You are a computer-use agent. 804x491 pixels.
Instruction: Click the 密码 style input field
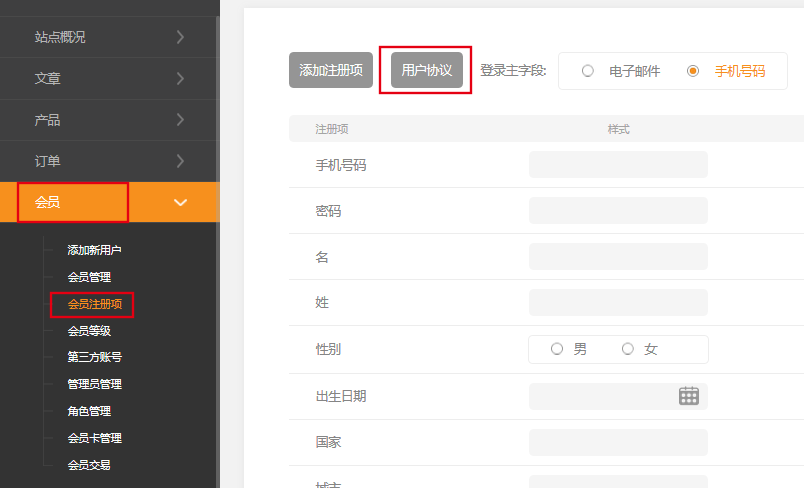[x=617, y=211]
